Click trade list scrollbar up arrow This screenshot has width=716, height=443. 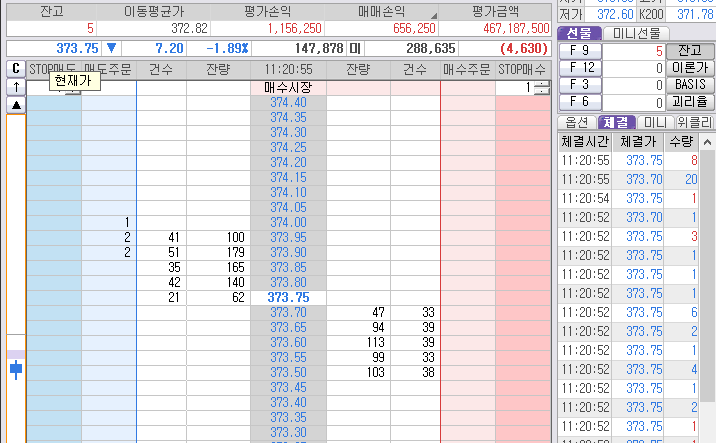[x=707, y=142]
